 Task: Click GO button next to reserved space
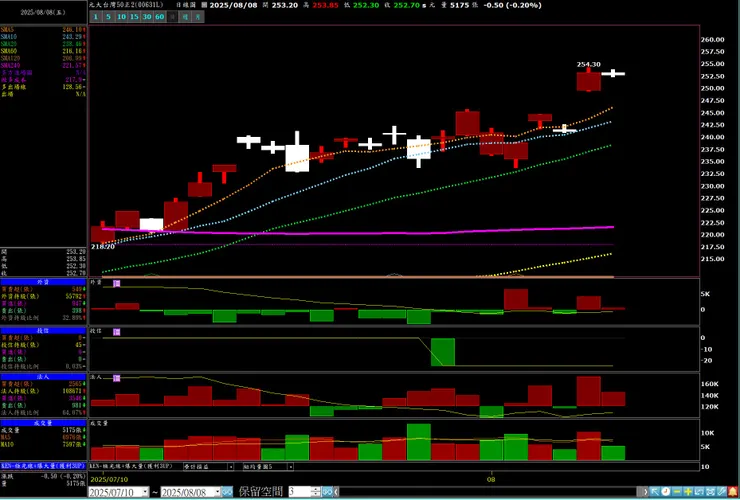click(327, 492)
